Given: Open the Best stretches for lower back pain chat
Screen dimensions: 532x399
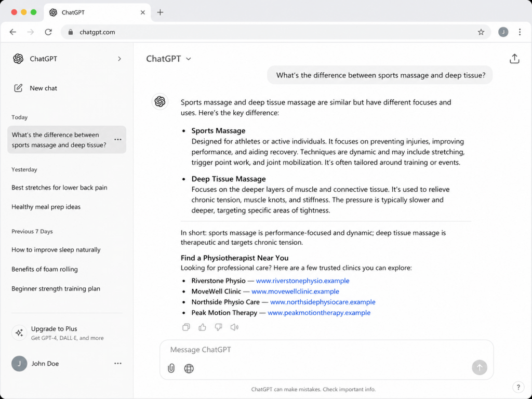Looking at the screenshot, I should [x=59, y=188].
